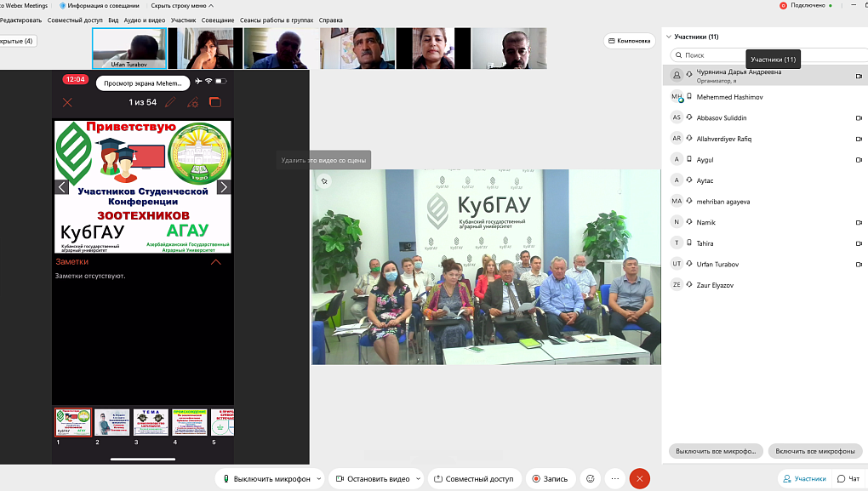Click Информация о совещании
The width and height of the screenshot is (868, 491).
(99, 6)
